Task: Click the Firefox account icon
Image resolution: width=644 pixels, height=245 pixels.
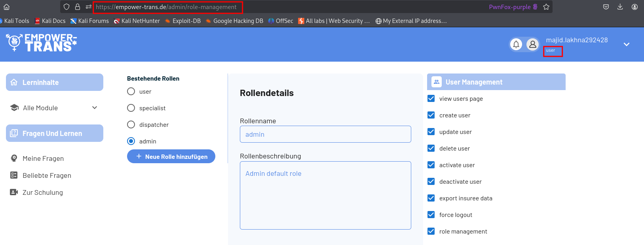Action: click(x=635, y=7)
